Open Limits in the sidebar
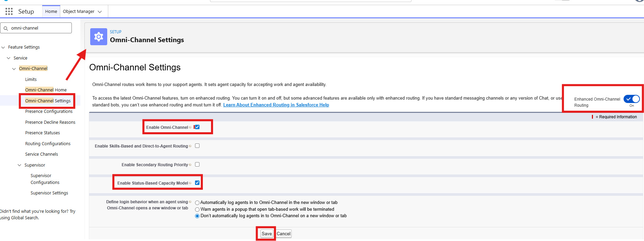Image resolution: width=644 pixels, height=241 pixels. click(31, 80)
